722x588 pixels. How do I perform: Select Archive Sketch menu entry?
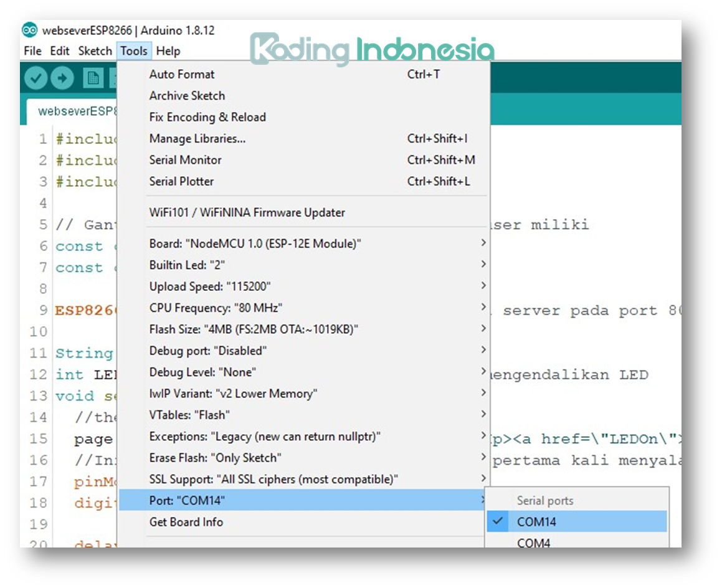pos(304,95)
